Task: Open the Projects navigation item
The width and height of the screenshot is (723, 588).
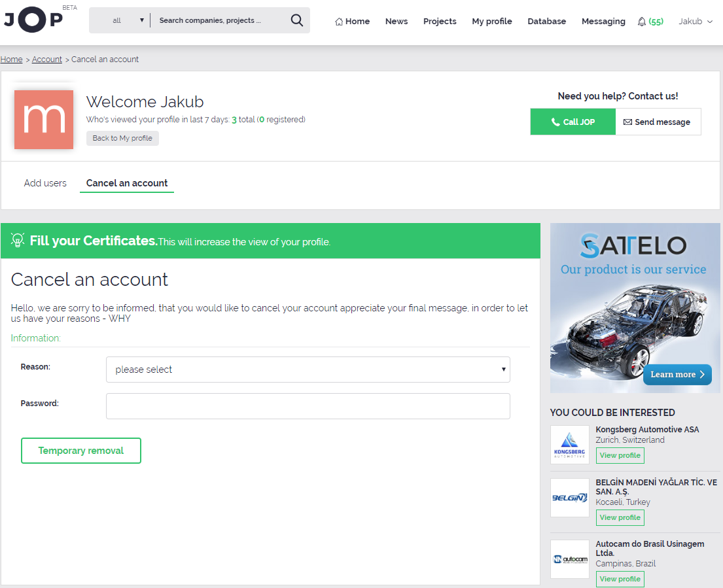Action: [440, 21]
